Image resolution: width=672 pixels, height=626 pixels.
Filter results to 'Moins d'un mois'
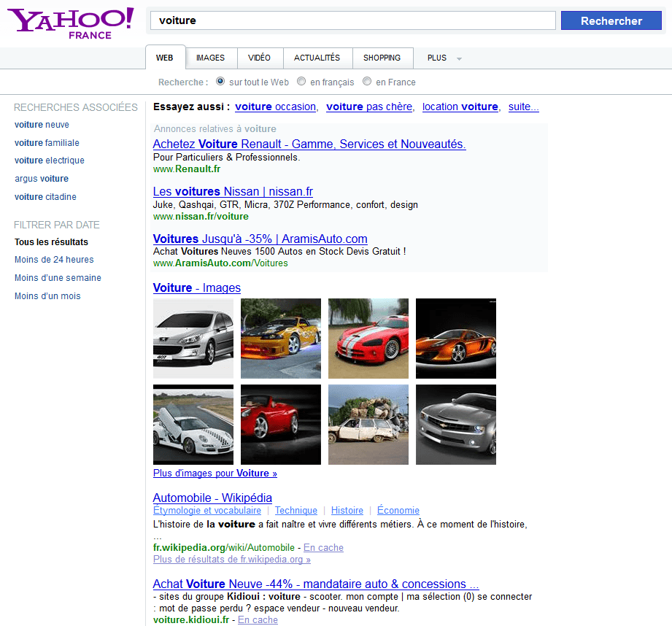(x=47, y=296)
